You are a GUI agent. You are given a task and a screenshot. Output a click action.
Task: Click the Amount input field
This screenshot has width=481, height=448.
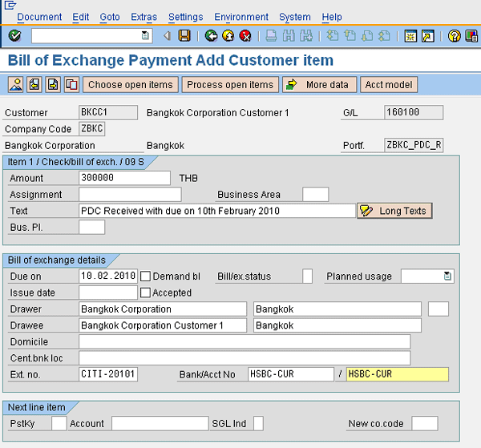pyautogui.click(x=124, y=178)
